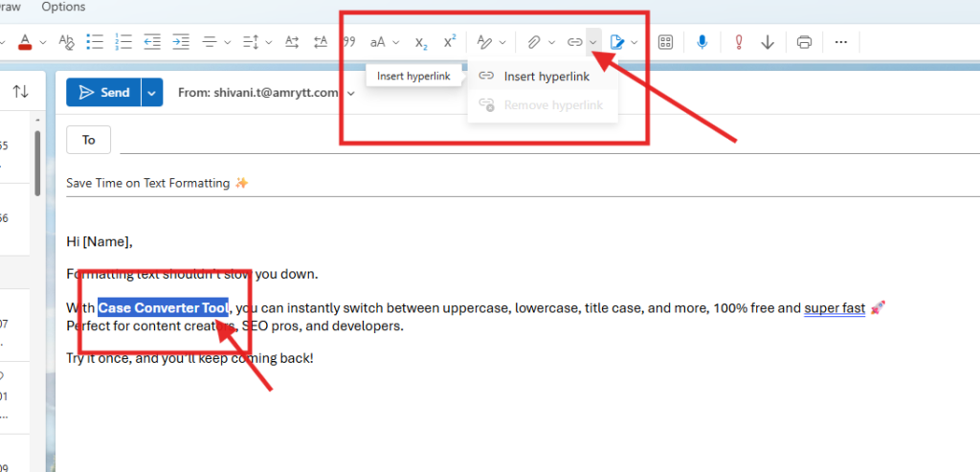Click the Hi [Name], greeting line
Screen dimensions: 980x472
[100, 242]
